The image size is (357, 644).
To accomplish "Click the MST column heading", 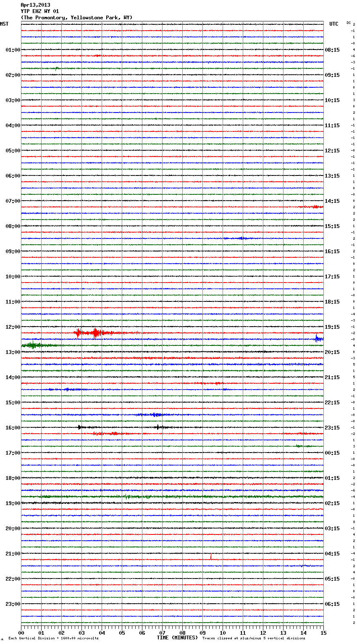I will tap(4, 24).
